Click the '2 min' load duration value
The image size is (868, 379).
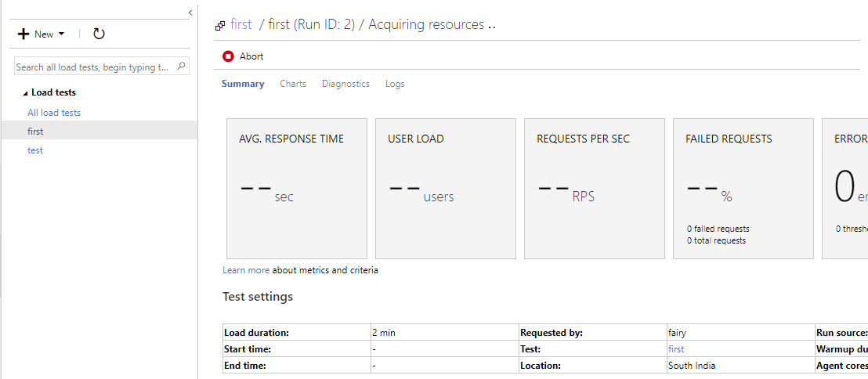click(x=384, y=333)
